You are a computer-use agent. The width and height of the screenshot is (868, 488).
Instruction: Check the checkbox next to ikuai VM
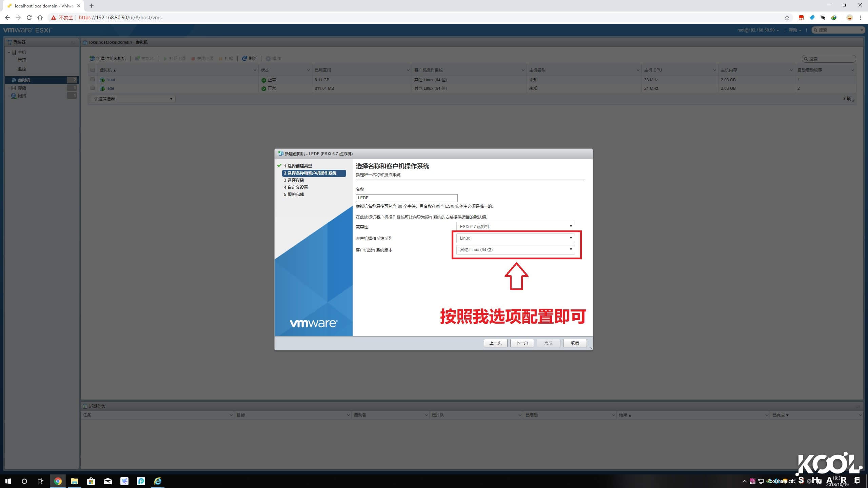pos(93,79)
